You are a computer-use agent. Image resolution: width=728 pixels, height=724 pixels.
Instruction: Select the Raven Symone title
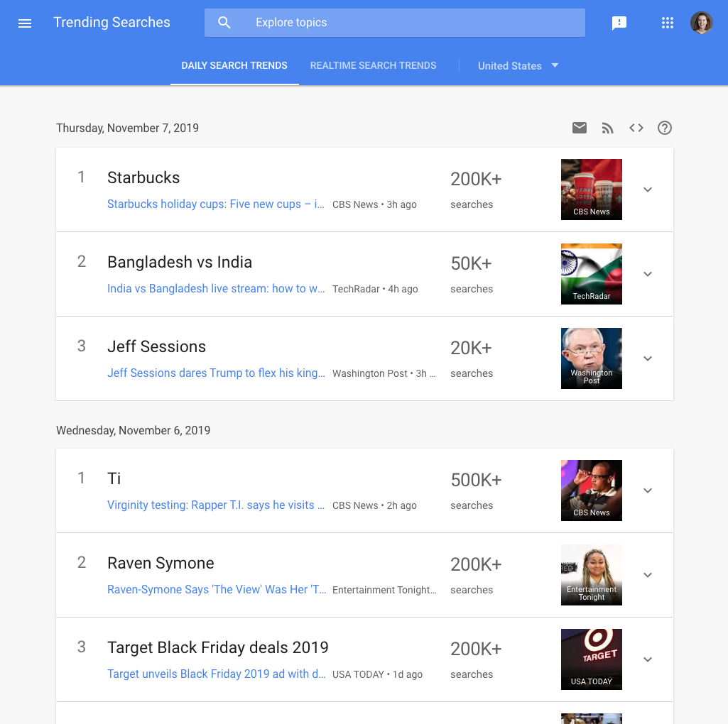tap(161, 563)
